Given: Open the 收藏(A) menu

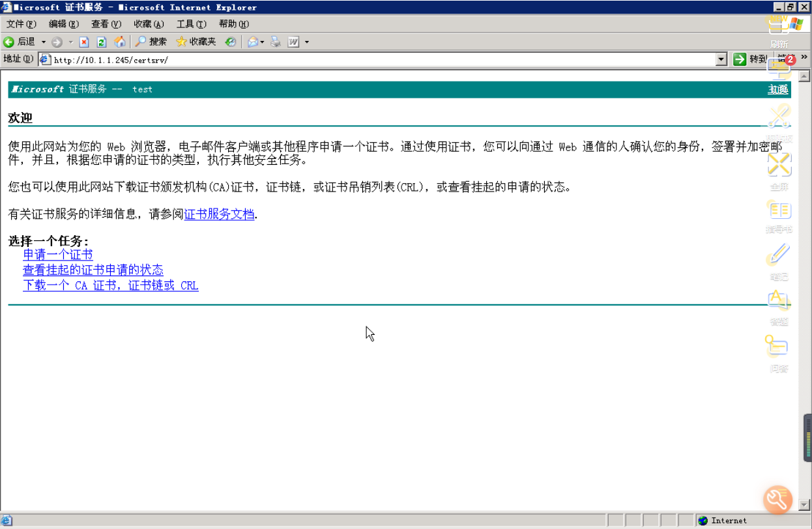Looking at the screenshot, I should coord(149,24).
